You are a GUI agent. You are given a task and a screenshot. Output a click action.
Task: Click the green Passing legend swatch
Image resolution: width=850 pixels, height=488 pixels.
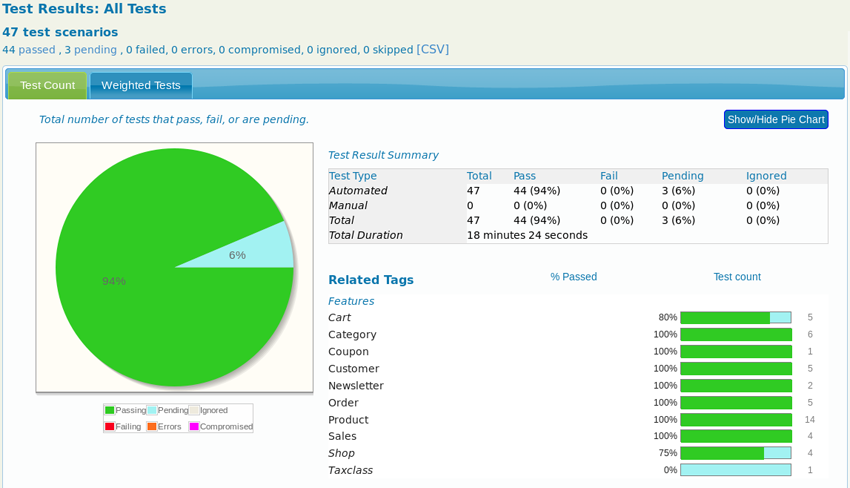pyautogui.click(x=110, y=410)
